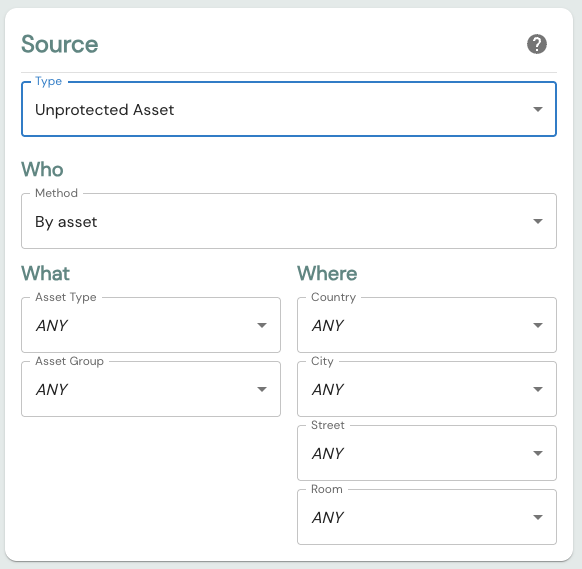The height and width of the screenshot is (569, 582).
Task: Click the Who section heading
Action: 42,169
